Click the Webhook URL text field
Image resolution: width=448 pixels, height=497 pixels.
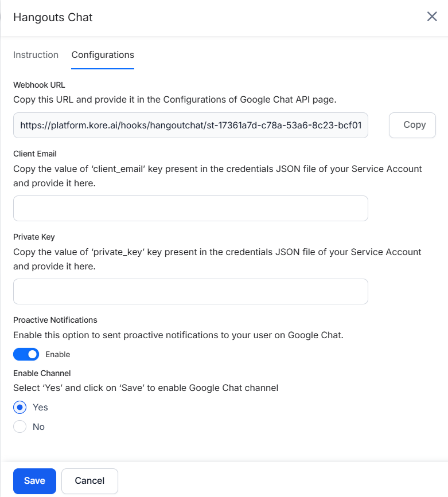coord(190,125)
